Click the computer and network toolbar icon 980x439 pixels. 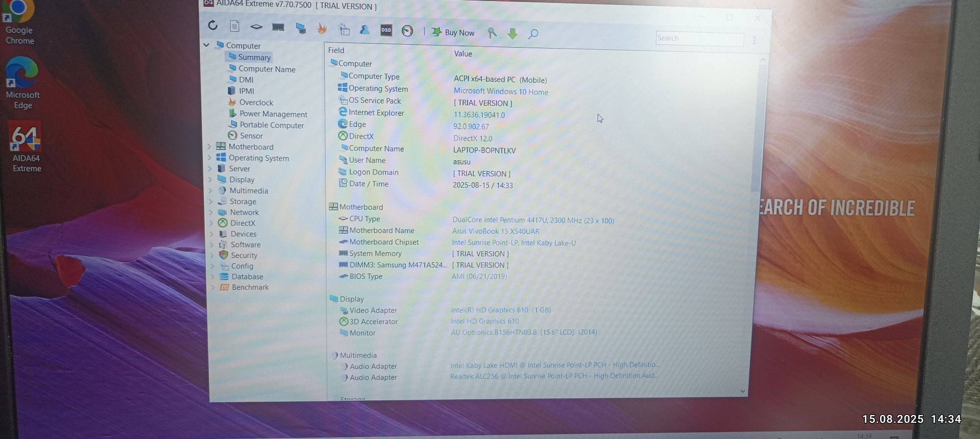(x=300, y=28)
